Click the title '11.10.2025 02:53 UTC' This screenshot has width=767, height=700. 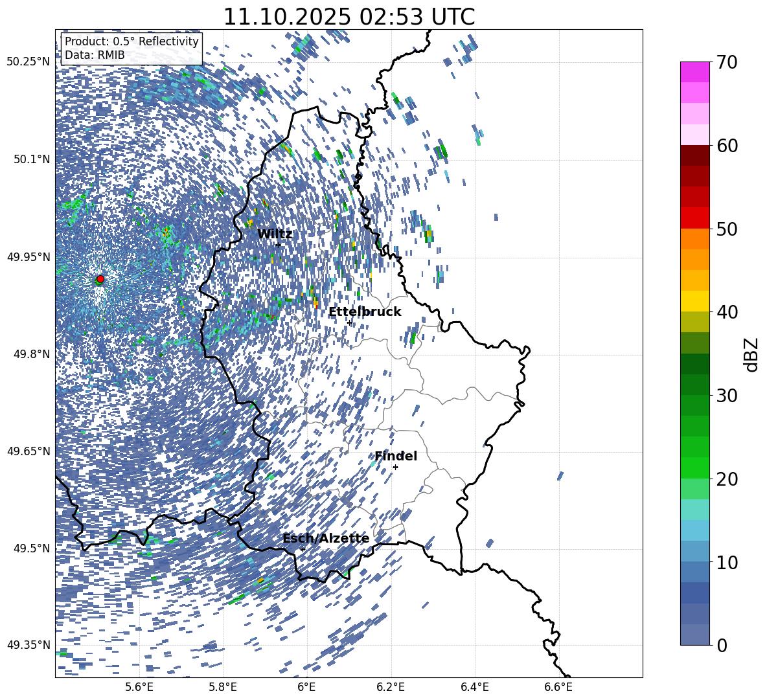(x=349, y=17)
